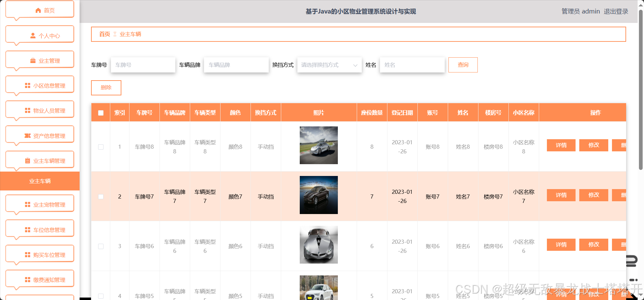The height and width of the screenshot is (300, 644).
Task: Click 修改 for 车牌号7 row
Action: (594, 195)
